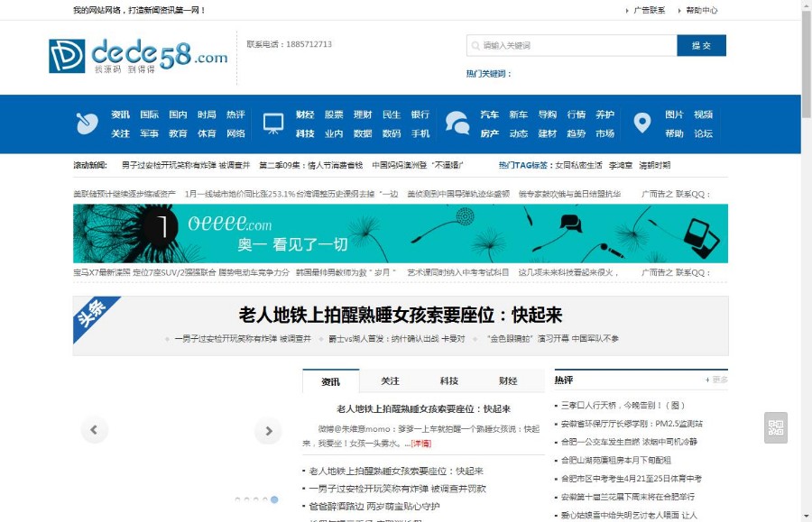Open 国际 in blue navigation bar
This screenshot has height=522, width=812.
[149, 114]
